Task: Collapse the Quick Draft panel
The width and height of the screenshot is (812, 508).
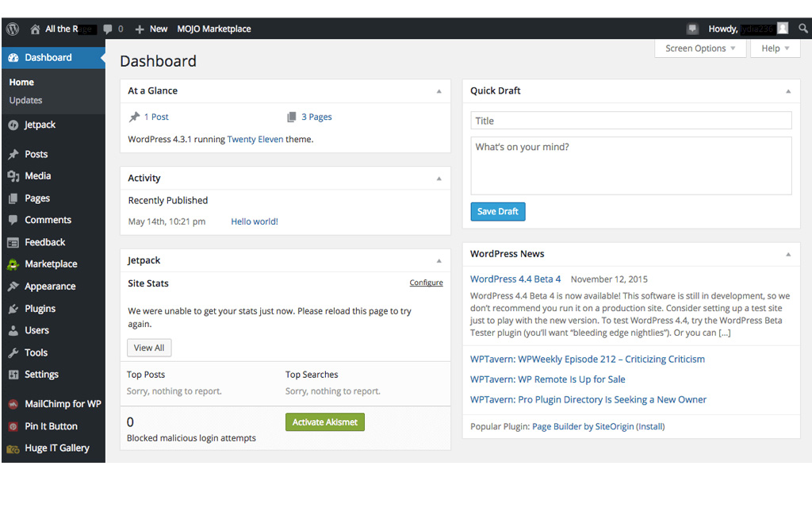Action: click(787, 91)
